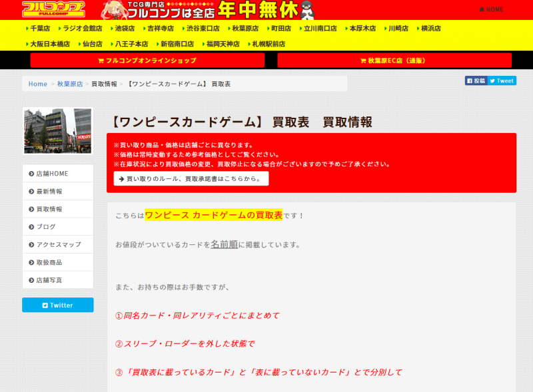
Task: Click the HOME icon link at top right
Action: (x=492, y=9)
